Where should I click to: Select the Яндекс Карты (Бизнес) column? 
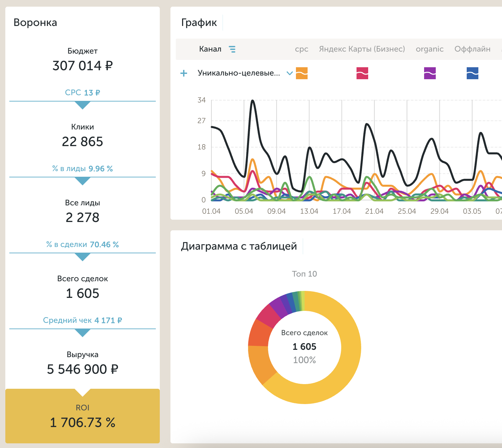coord(362,49)
